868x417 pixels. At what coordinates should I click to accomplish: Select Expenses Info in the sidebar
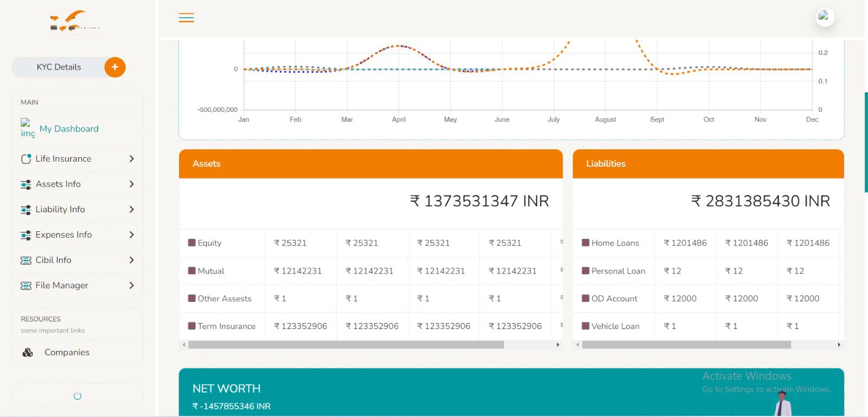click(63, 235)
